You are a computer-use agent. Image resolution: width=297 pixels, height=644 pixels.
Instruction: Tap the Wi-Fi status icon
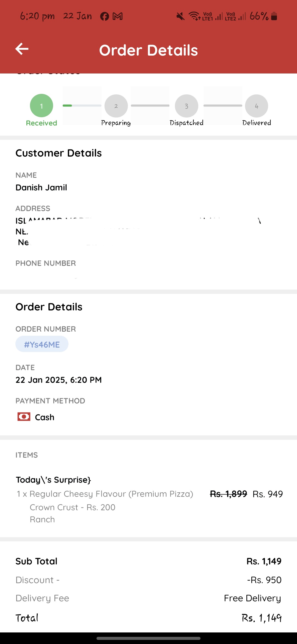coord(195,17)
